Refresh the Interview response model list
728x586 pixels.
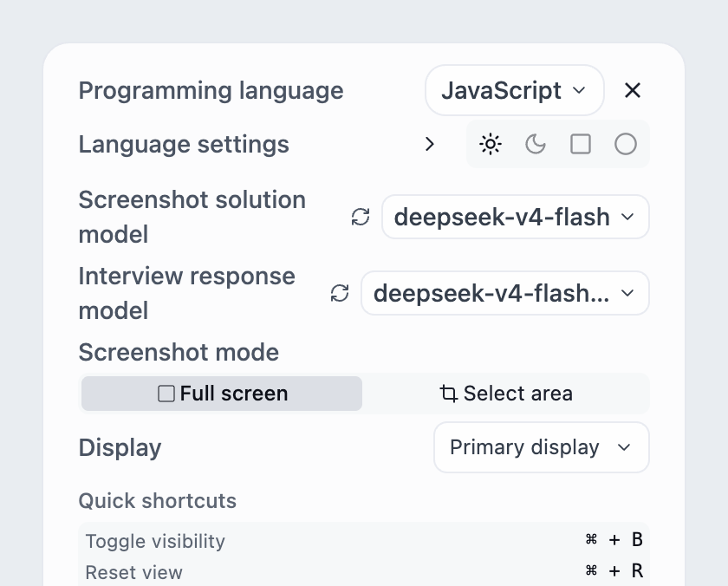pos(340,293)
